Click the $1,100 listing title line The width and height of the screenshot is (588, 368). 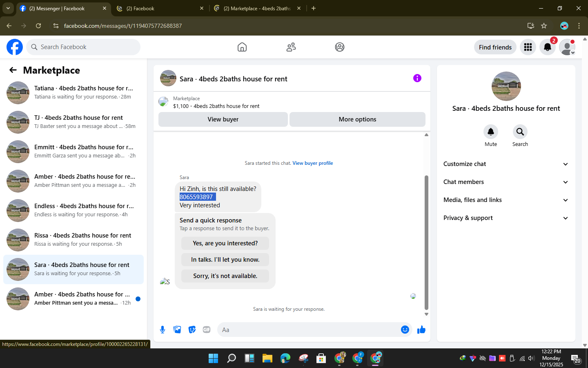pyautogui.click(x=216, y=106)
